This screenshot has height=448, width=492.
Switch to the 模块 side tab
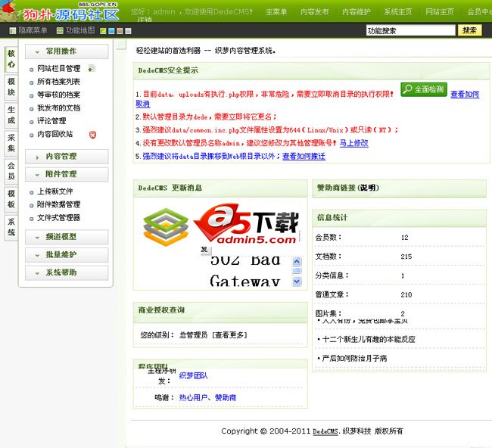(11, 87)
